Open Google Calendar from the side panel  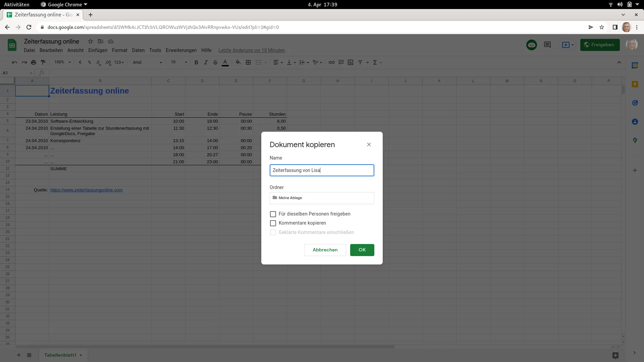[x=635, y=65]
